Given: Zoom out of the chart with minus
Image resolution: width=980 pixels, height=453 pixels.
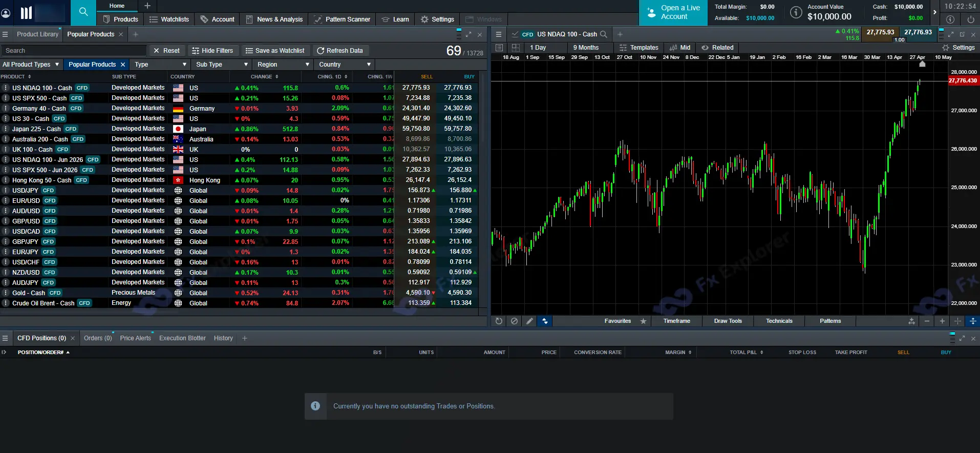Looking at the screenshot, I should (x=927, y=321).
